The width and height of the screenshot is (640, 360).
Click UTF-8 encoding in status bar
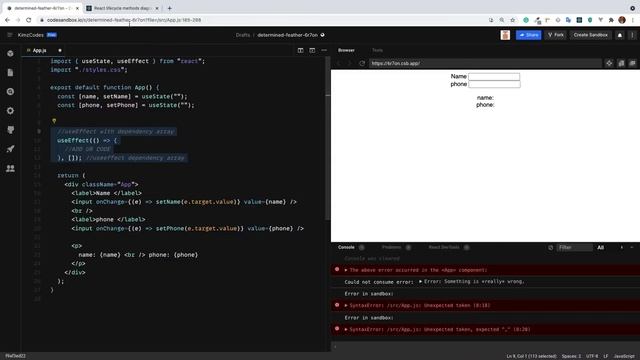(x=592, y=356)
